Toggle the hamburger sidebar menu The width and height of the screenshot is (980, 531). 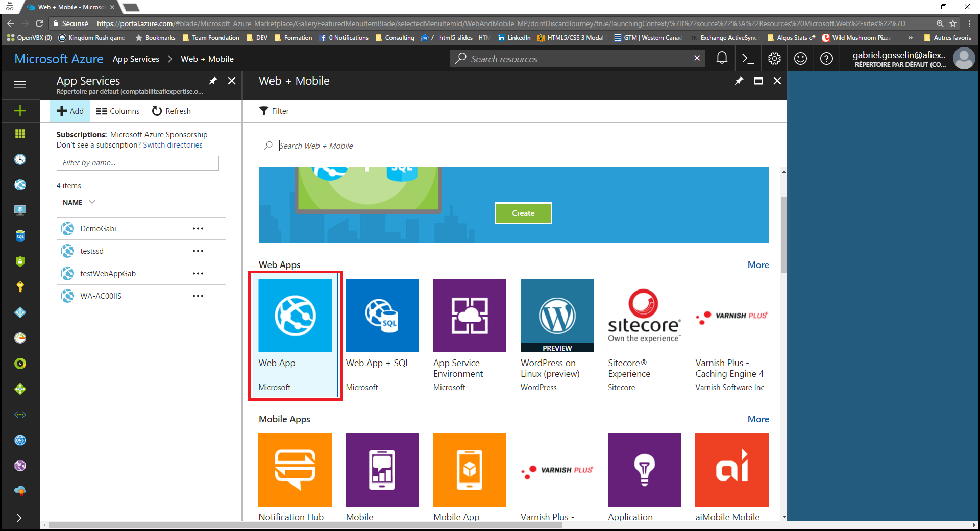tap(20, 85)
